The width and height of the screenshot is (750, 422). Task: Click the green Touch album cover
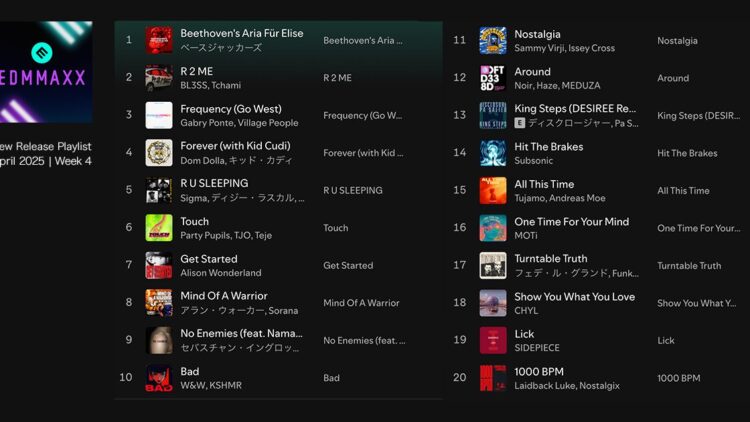[159, 228]
